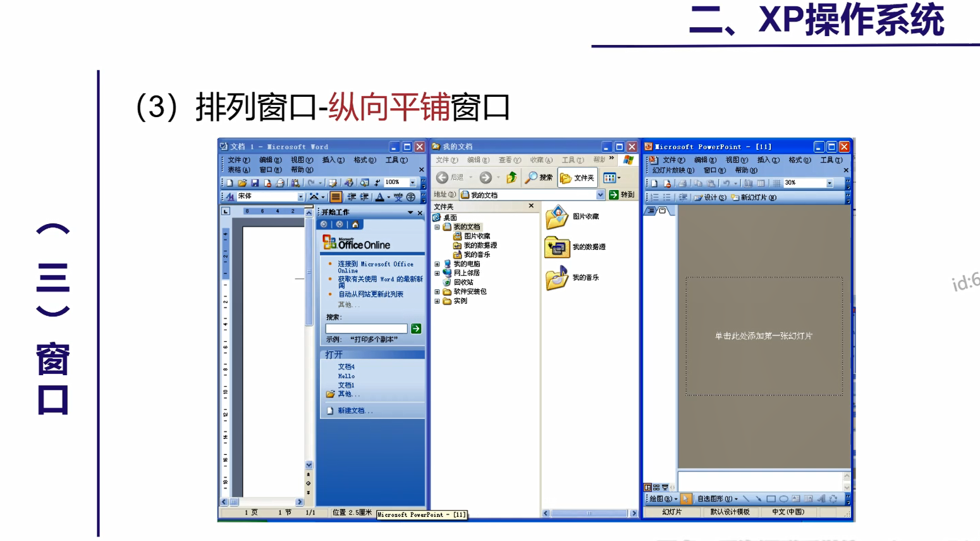
Task: Click New presentation icon in PowerPoint toolbar
Action: (x=654, y=183)
